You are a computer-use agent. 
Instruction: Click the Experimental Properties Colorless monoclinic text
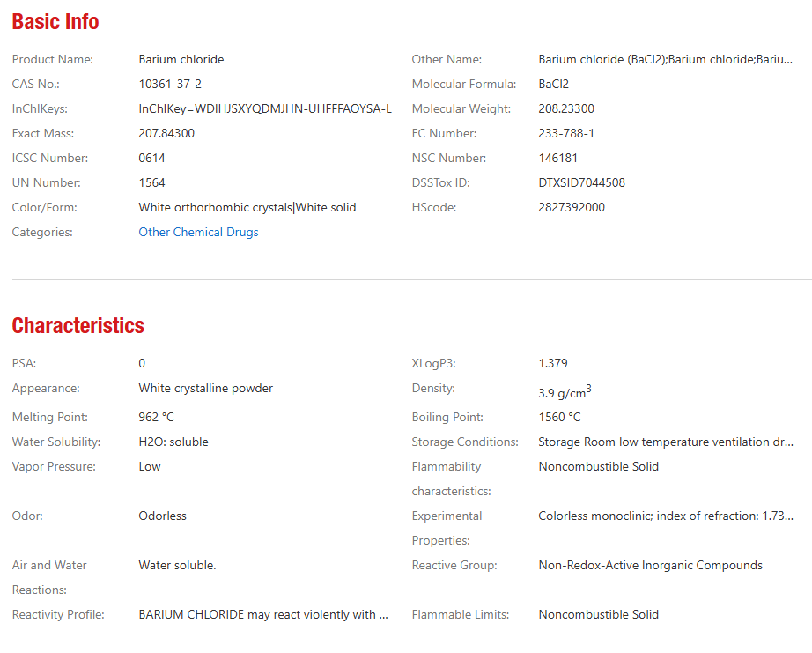pos(666,516)
